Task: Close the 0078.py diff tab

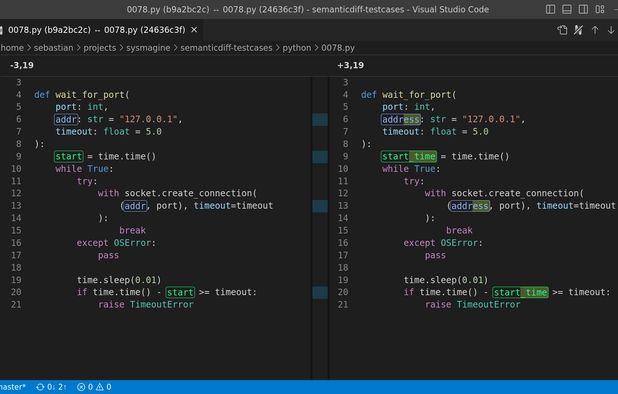Action: [x=194, y=30]
